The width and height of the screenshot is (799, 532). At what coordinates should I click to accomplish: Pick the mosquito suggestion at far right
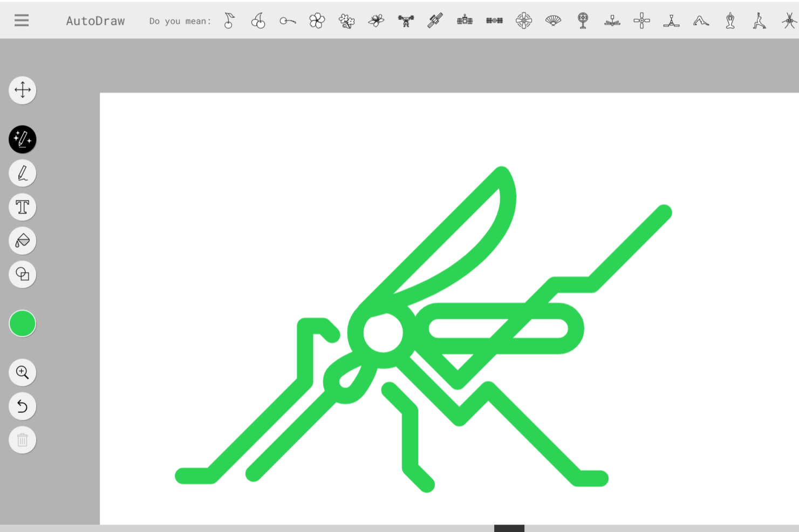click(789, 20)
